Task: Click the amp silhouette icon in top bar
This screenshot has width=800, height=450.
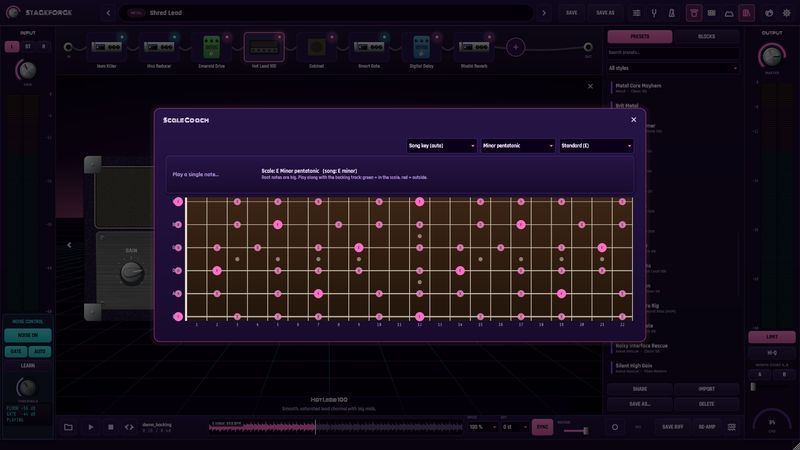Action: click(729, 13)
